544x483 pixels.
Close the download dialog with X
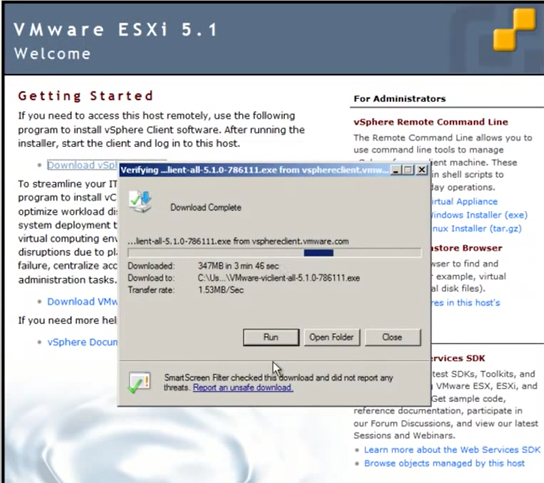point(422,170)
